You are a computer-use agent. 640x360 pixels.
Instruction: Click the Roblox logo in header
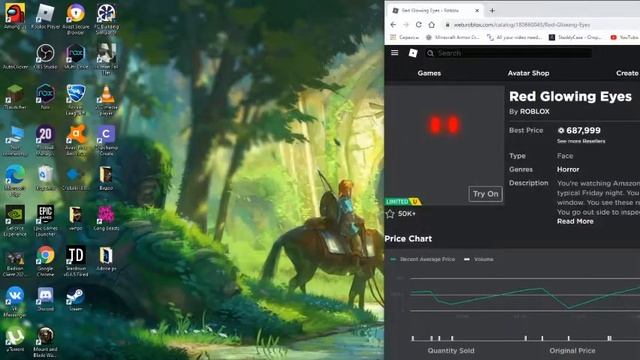tap(413, 53)
